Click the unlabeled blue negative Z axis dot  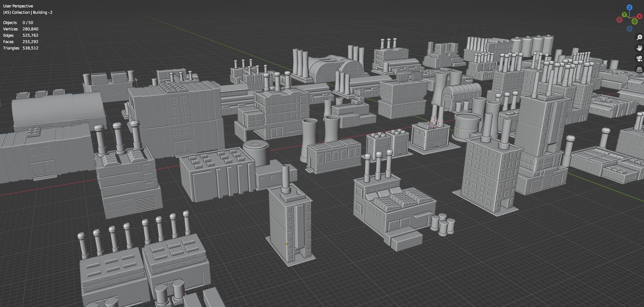tap(630, 29)
